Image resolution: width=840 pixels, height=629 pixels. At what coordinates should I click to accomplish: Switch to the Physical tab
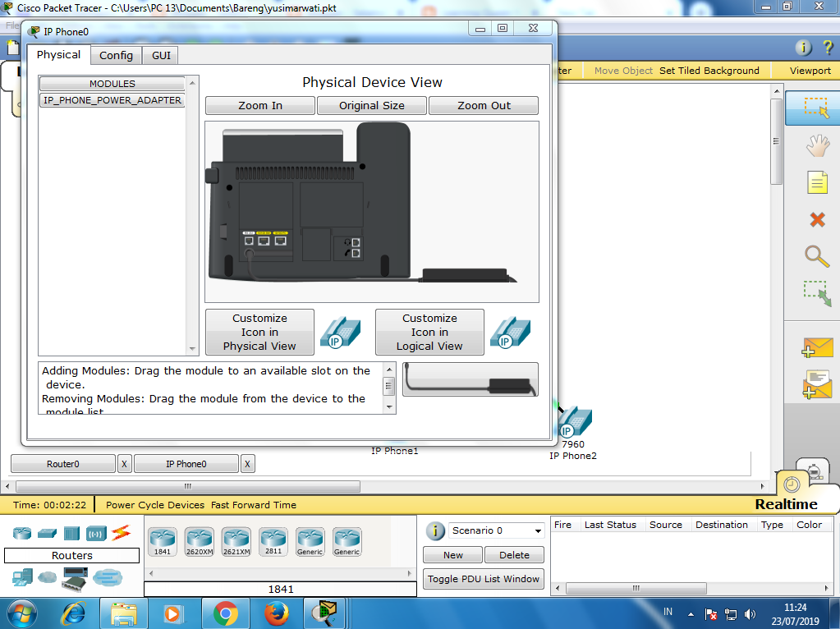point(58,55)
